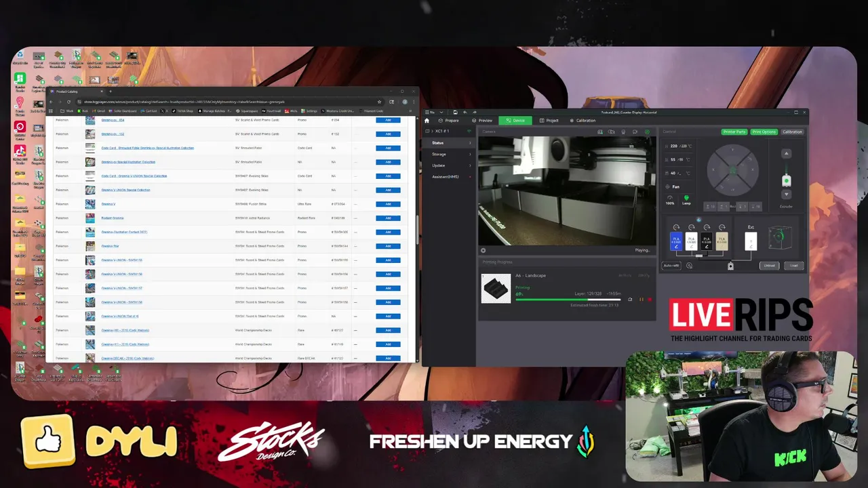The height and width of the screenshot is (488, 868).
Task: Click the SD card icon in camera header
Action: (599, 131)
